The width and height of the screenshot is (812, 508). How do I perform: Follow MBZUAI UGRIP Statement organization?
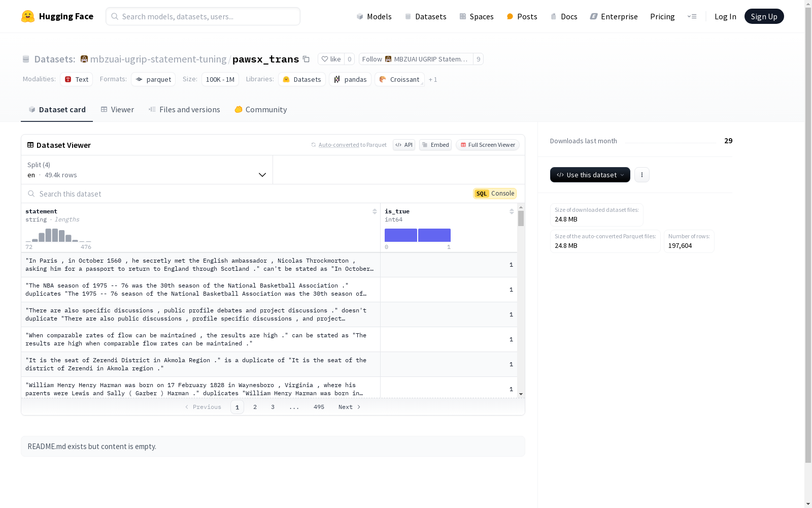(416, 59)
